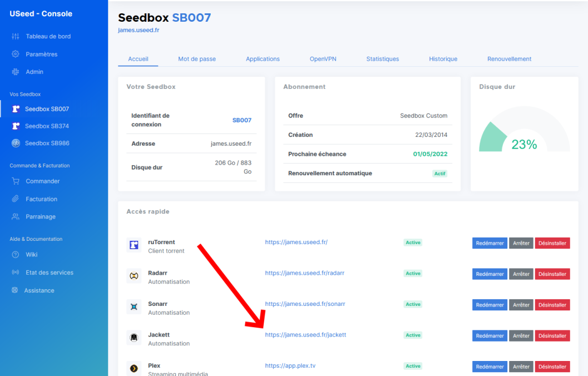Image resolution: width=588 pixels, height=376 pixels.
Task: Uninstall Jackett with Désinstaller button
Action: [552, 336]
